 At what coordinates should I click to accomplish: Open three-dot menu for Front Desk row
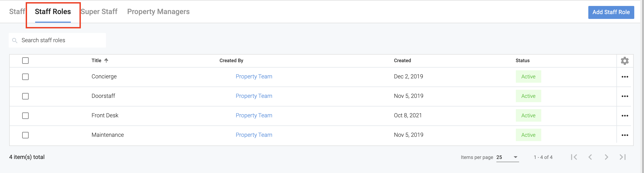(625, 116)
